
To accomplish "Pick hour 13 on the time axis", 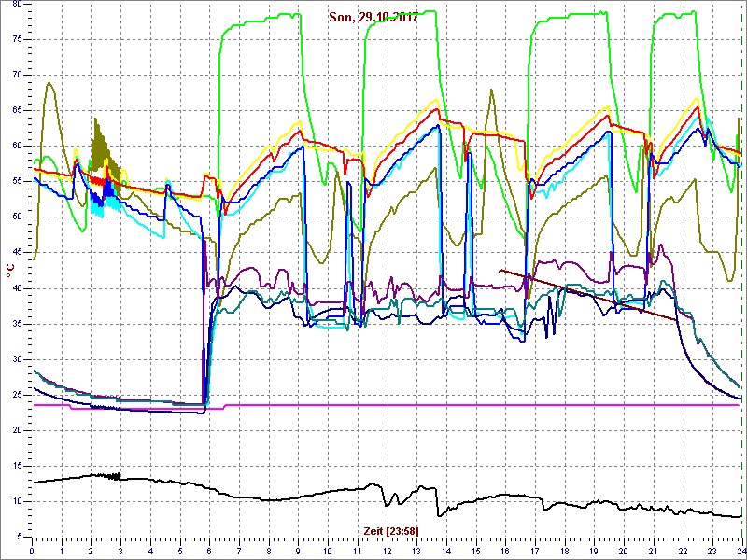I will point(416,552).
